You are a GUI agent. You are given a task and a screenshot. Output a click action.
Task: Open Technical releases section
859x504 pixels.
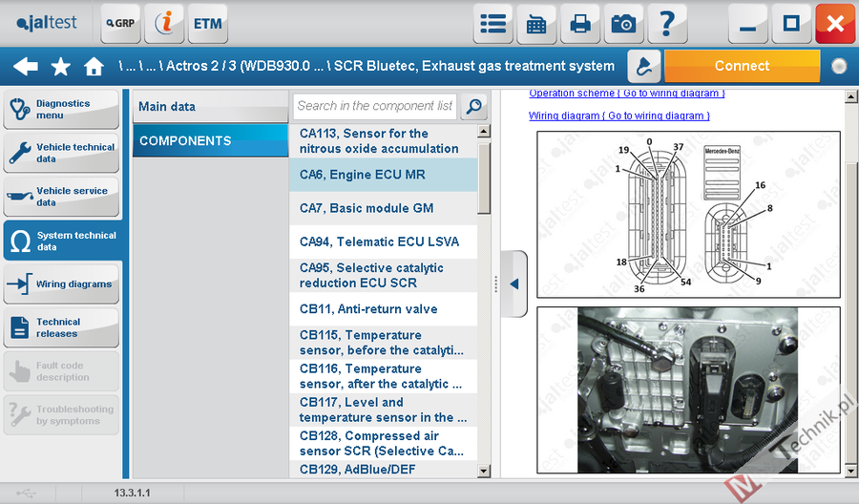pyautogui.click(x=61, y=327)
